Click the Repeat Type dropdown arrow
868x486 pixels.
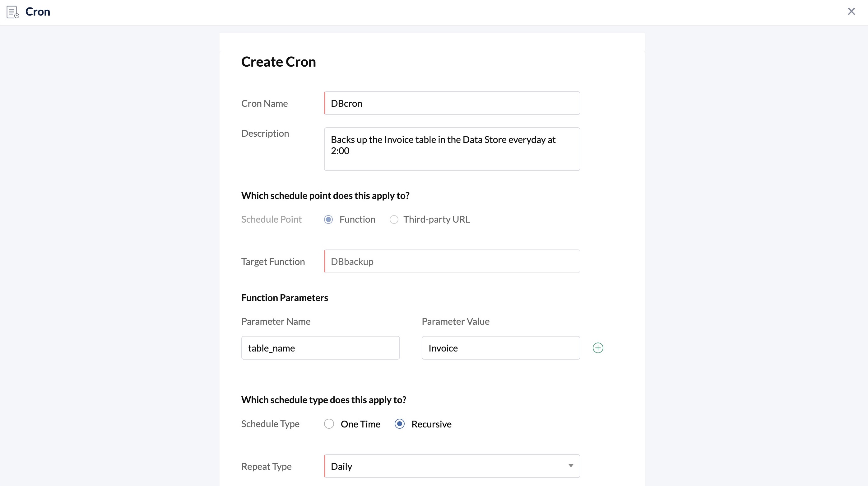pos(570,465)
